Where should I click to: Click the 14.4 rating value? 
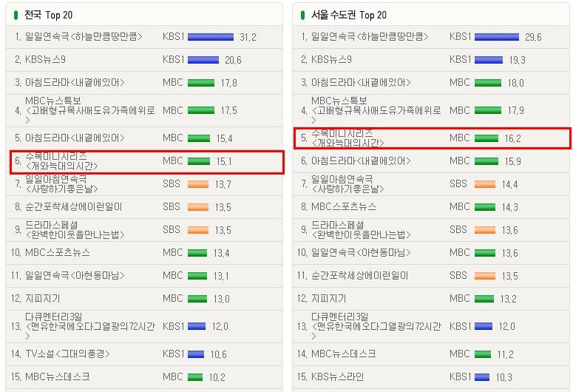[x=509, y=184]
